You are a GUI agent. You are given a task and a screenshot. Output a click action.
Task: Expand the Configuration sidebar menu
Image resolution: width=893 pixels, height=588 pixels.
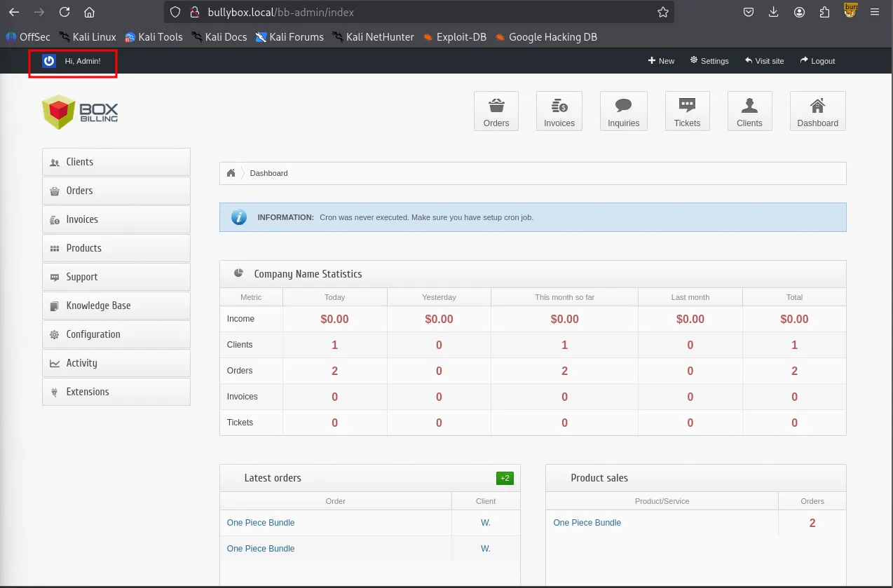[x=116, y=334]
